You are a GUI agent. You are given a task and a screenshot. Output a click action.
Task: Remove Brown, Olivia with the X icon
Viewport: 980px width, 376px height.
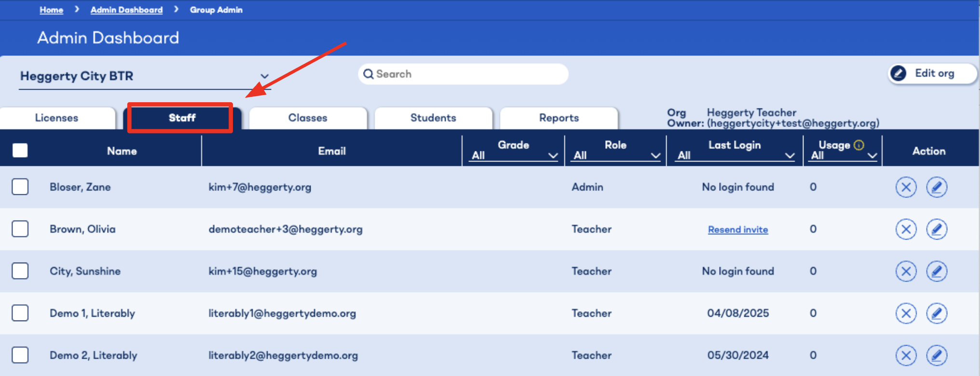coord(906,229)
